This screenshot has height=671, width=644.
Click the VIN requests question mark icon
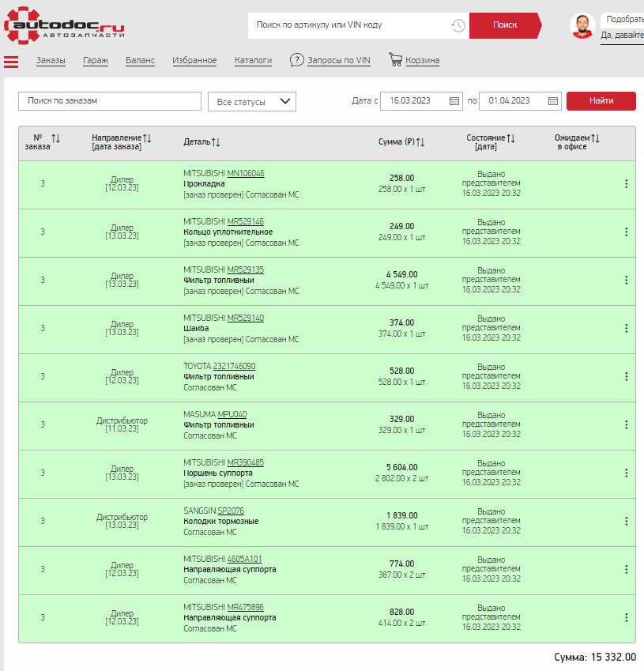pos(296,60)
